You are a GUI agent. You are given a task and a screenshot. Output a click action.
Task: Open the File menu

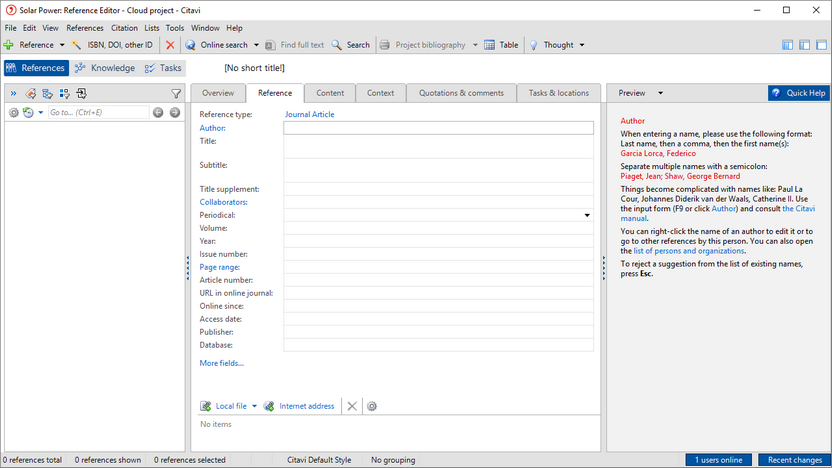pyautogui.click(x=11, y=28)
